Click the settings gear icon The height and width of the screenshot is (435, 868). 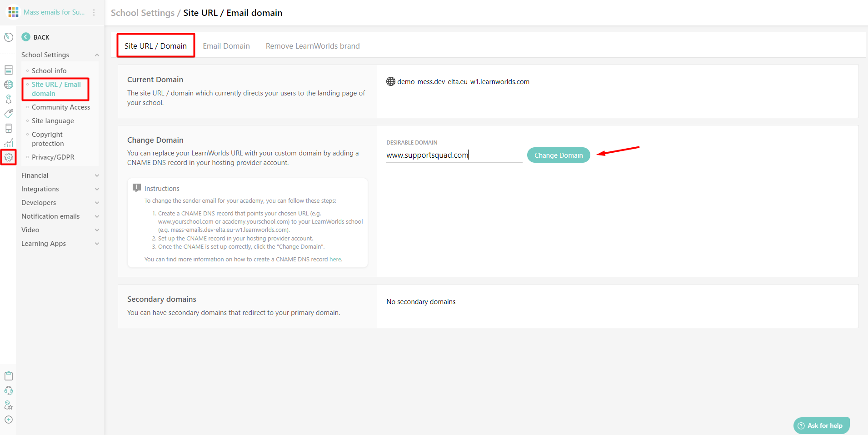tap(9, 157)
